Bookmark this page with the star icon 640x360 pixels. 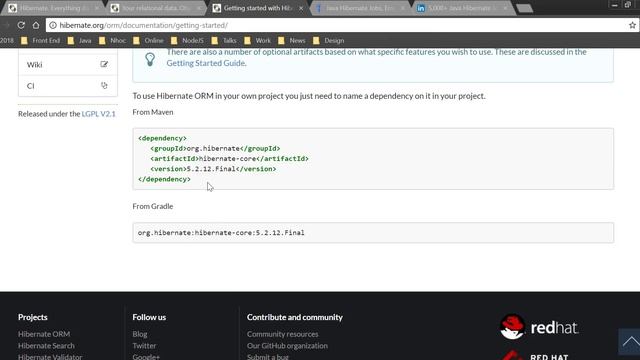click(632, 25)
